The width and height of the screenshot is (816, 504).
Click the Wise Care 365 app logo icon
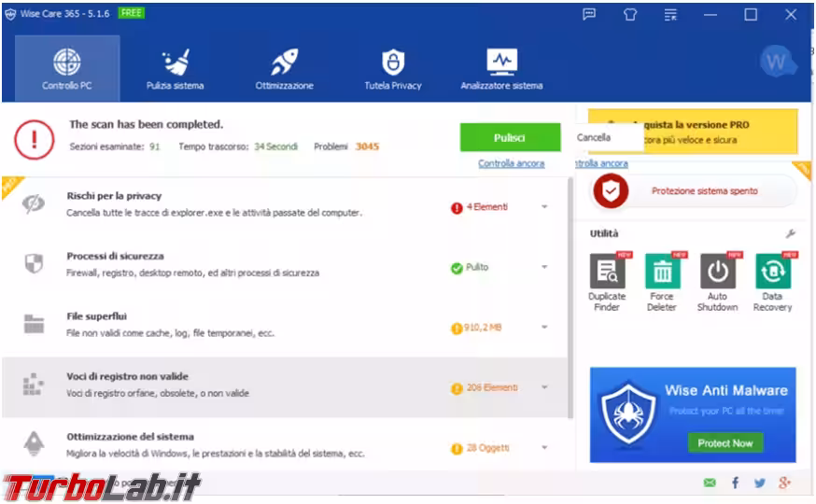tap(10, 14)
